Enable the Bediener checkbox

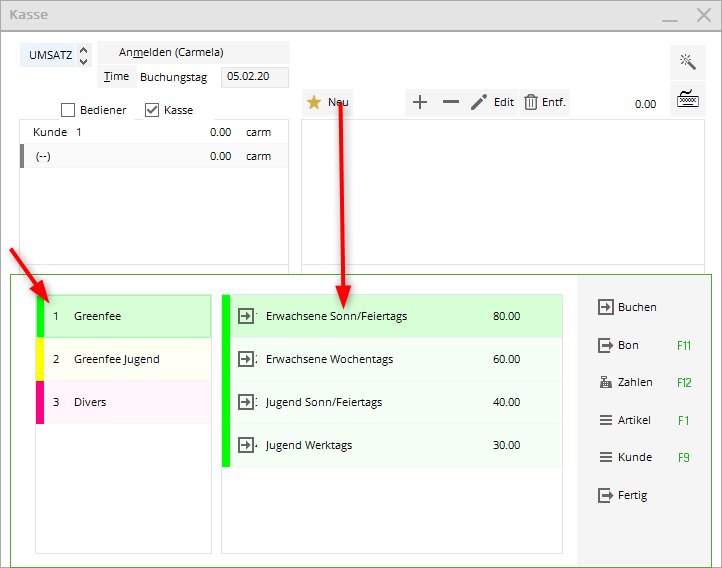click(x=68, y=110)
